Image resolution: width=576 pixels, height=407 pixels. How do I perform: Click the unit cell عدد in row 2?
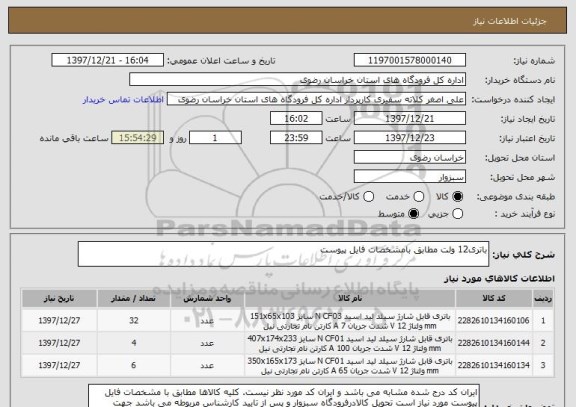tap(207, 343)
